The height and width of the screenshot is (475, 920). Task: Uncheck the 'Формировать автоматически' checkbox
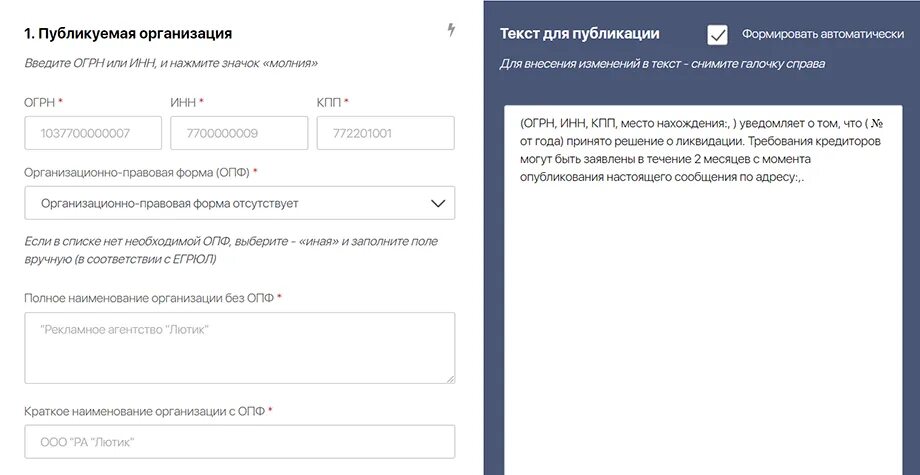click(x=717, y=35)
